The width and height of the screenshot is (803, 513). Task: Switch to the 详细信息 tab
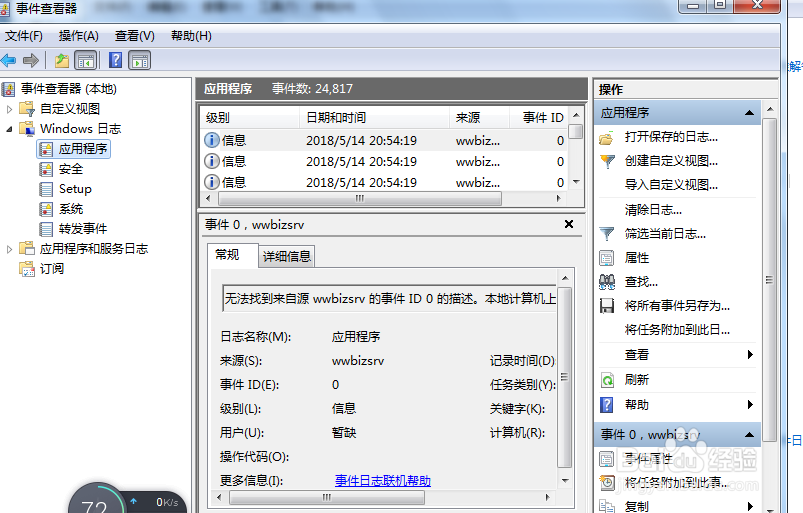(287, 256)
